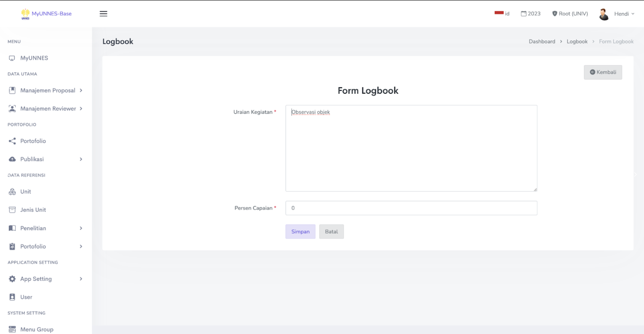
Task: Click the App Setting gear icon
Action: pyautogui.click(x=12, y=279)
